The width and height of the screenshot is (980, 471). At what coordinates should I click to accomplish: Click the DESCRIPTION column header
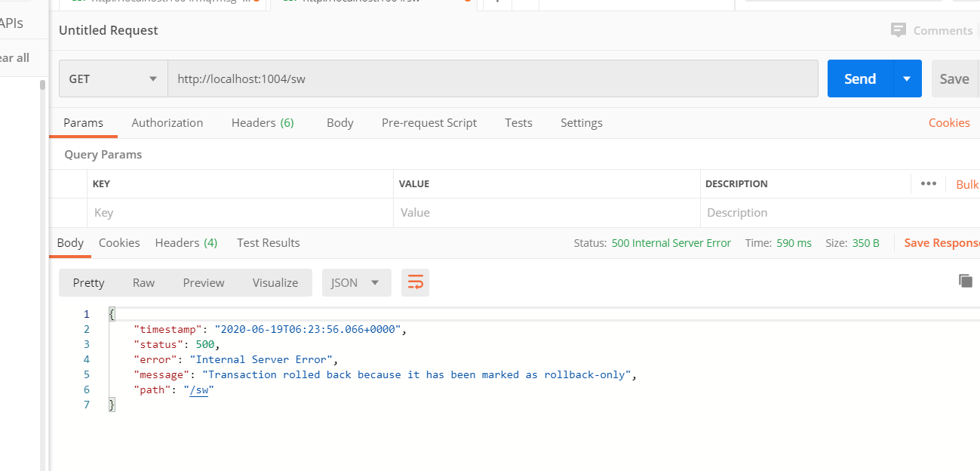tap(736, 183)
